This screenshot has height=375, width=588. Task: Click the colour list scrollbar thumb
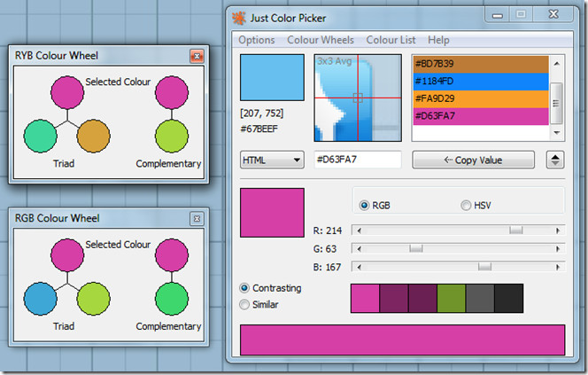pyautogui.click(x=556, y=103)
